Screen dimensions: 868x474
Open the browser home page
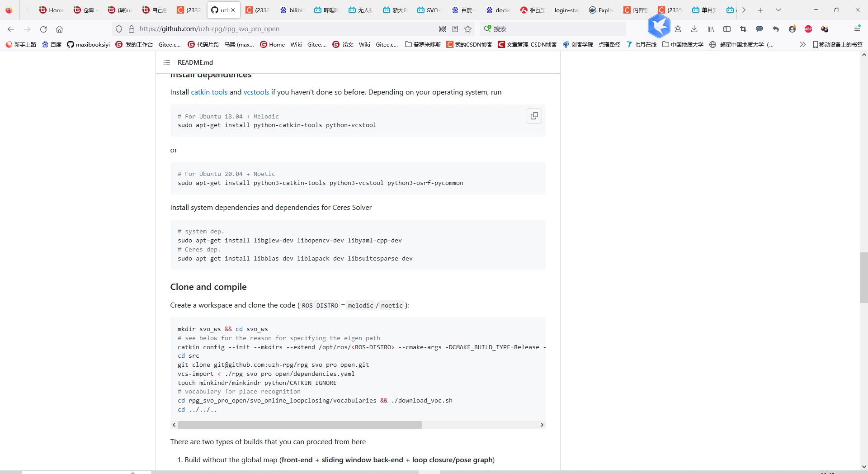point(59,29)
